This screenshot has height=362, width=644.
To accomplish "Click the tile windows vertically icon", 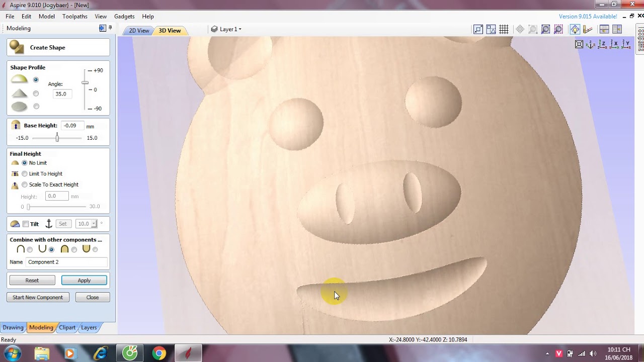I will click(617, 29).
